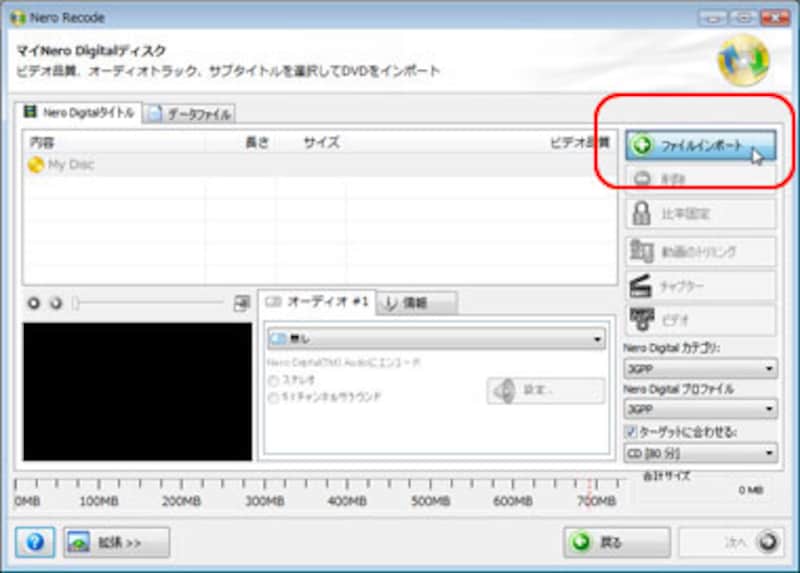The image size is (800, 573).
Task: Click the 次へ next button
Action: point(731,542)
